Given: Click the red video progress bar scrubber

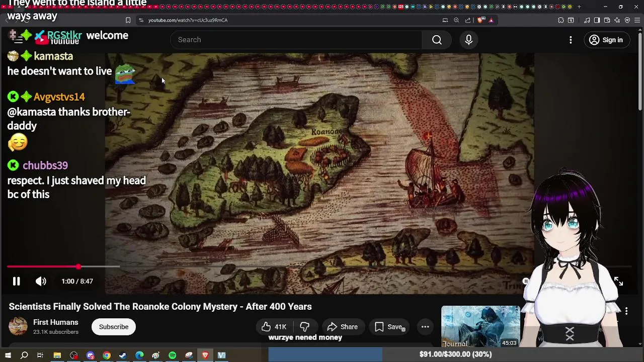Looking at the screenshot, I should click(x=78, y=266).
